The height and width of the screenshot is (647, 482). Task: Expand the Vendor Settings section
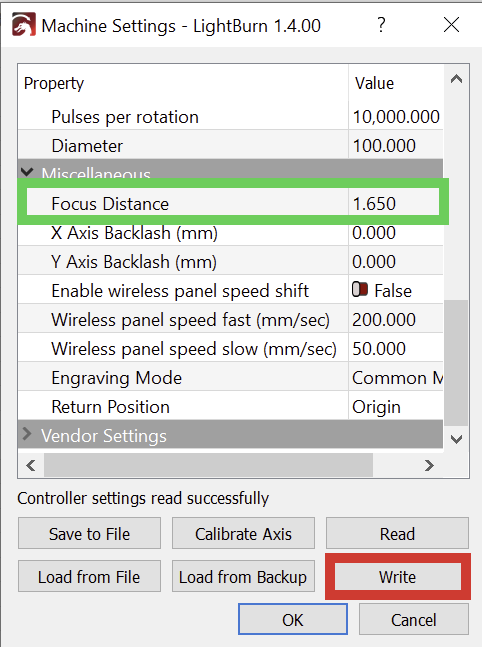(x=27, y=434)
